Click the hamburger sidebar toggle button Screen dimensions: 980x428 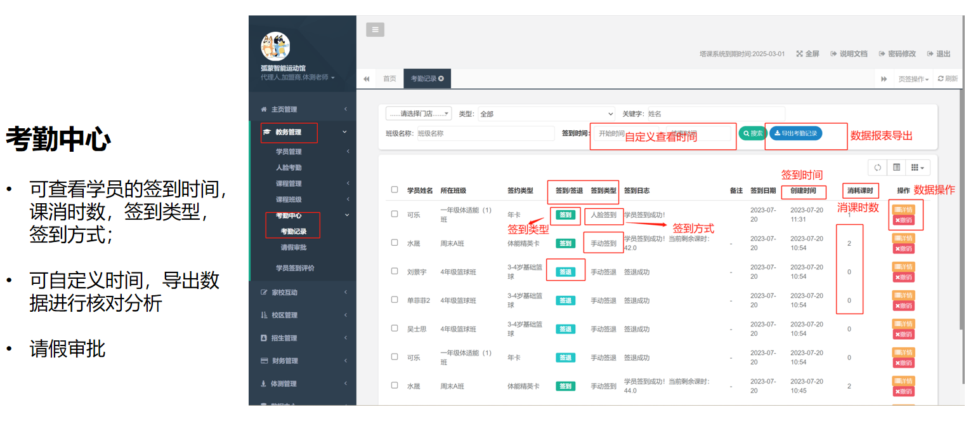point(375,30)
